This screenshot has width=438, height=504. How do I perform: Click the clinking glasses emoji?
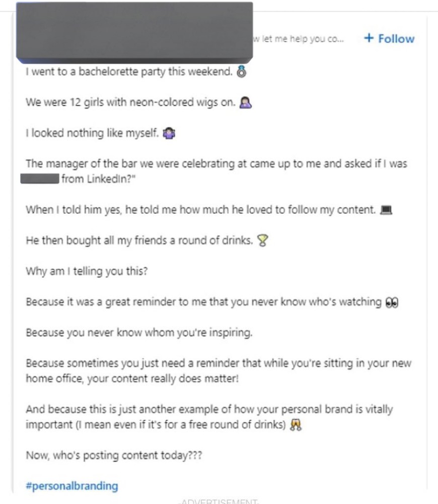(x=296, y=426)
